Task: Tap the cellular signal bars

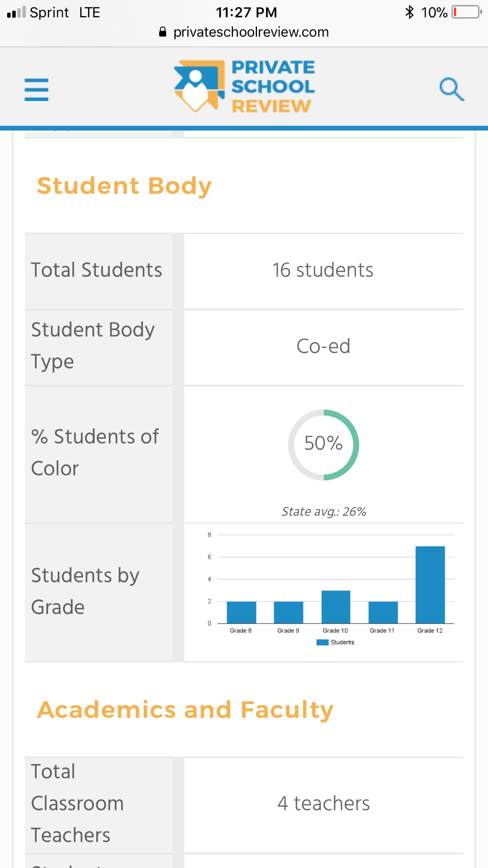Action: pyautogui.click(x=17, y=12)
